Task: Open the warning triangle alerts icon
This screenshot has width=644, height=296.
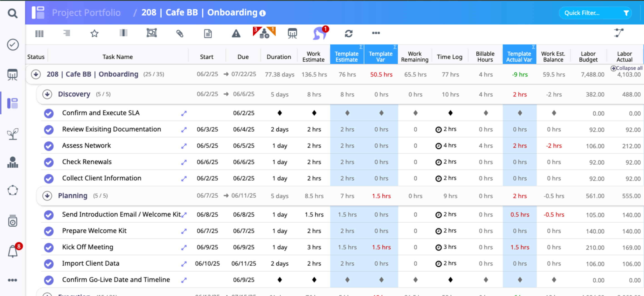Action: pos(236,33)
